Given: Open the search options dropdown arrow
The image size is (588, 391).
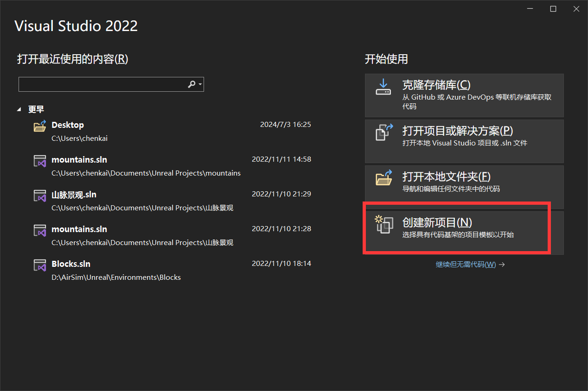Looking at the screenshot, I should pos(200,85).
